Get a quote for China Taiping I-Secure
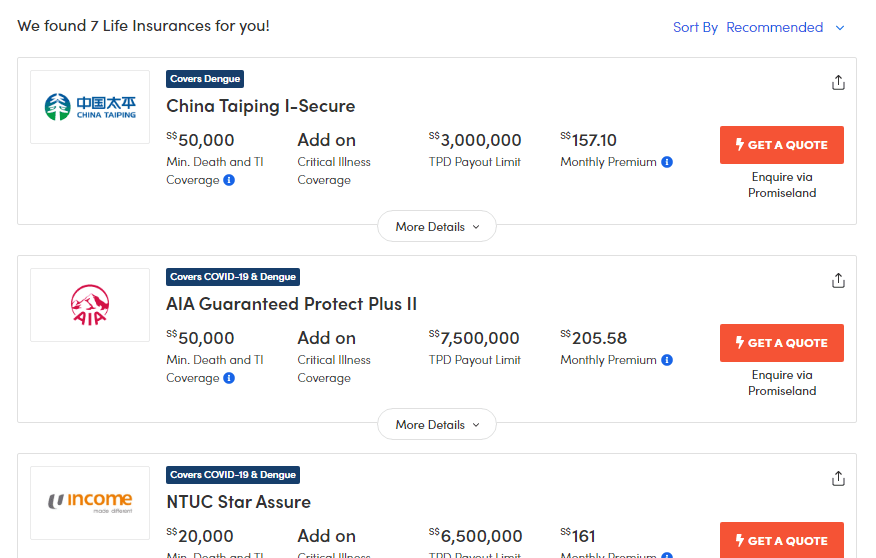The image size is (876, 558). coord(782,145)
